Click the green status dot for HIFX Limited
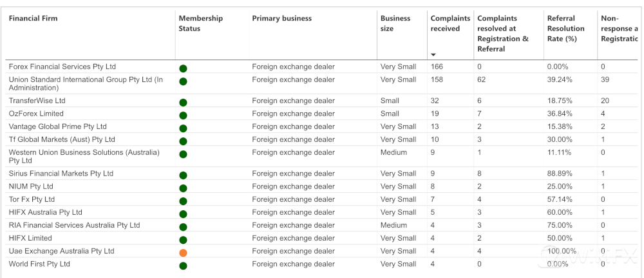Viewport: 644px width, 278px height. click(x=183, y=240)
